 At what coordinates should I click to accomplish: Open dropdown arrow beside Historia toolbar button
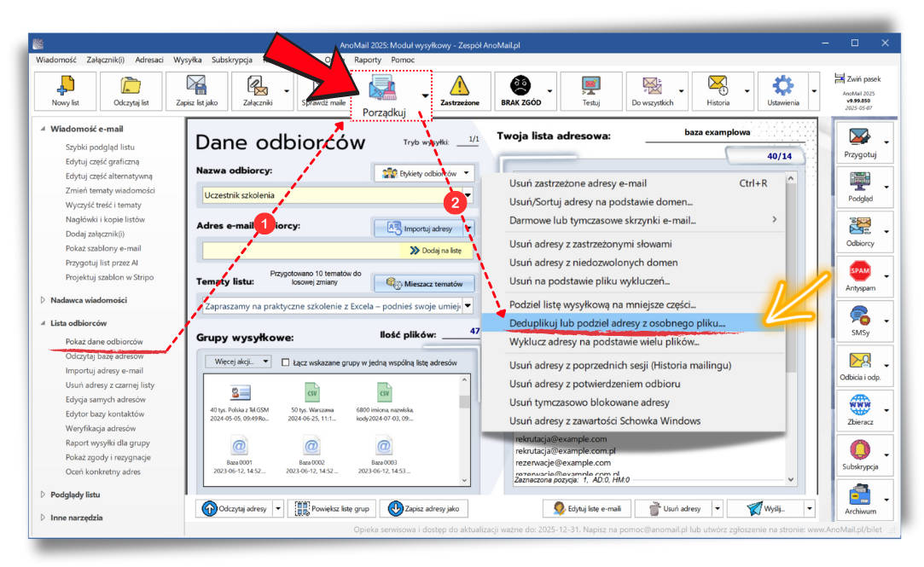click(x=747, y=91)
